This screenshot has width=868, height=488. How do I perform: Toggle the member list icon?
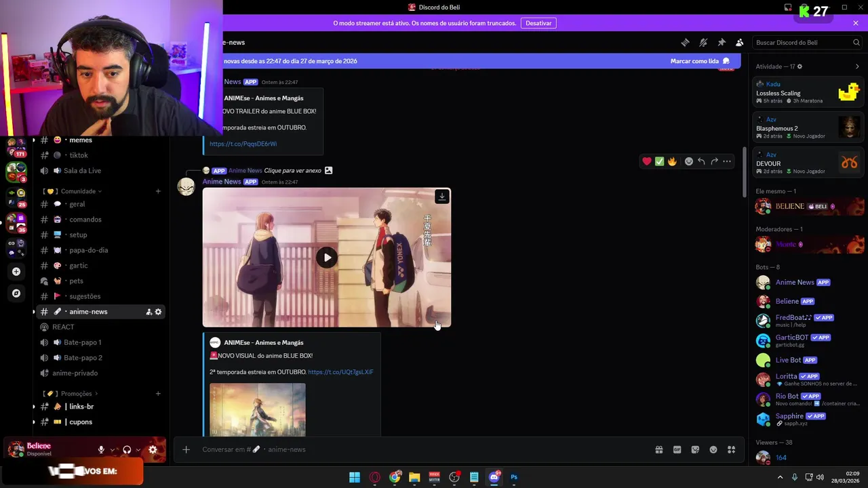(x=740, y=43)
